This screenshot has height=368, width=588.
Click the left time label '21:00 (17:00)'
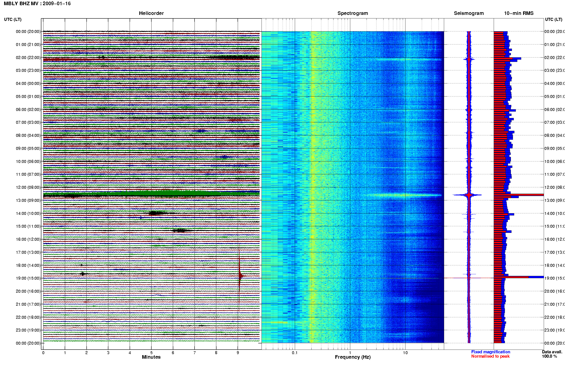click(28, 304)
